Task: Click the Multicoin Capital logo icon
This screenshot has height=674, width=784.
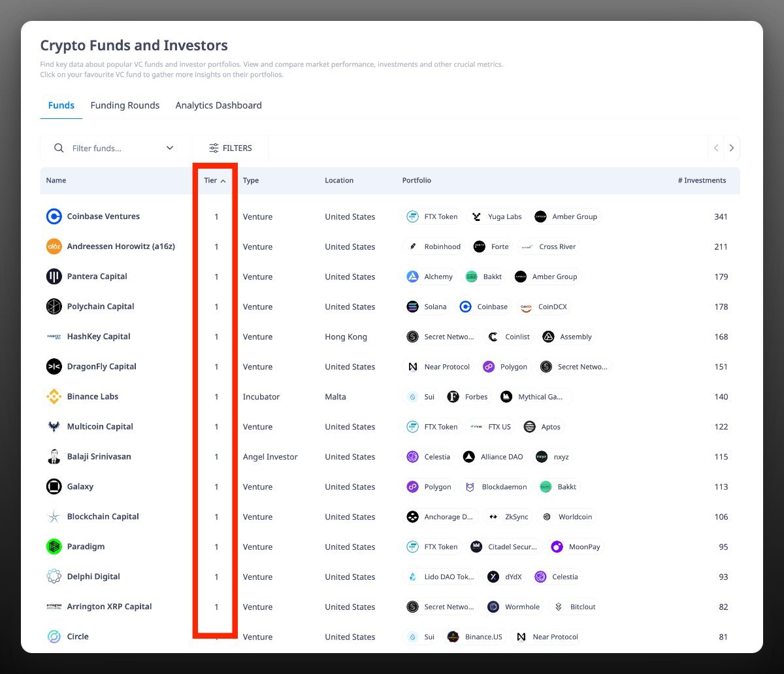Action: [54, 427]
